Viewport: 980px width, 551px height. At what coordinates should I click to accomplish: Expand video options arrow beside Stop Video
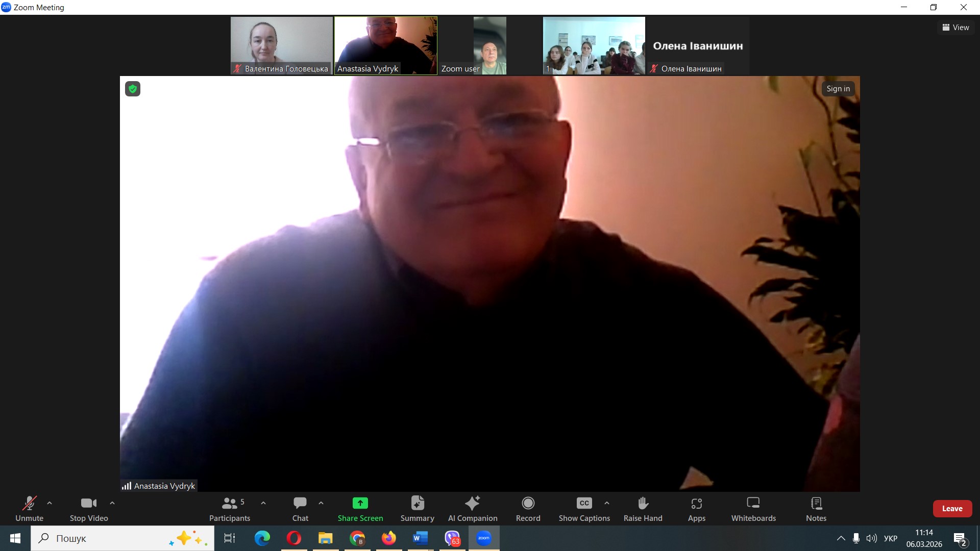coord(112,503)
